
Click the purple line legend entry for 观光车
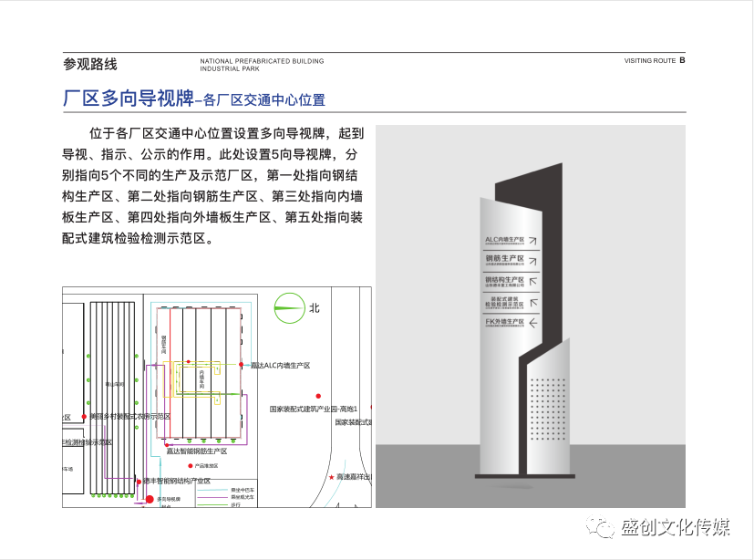point(226,497)
